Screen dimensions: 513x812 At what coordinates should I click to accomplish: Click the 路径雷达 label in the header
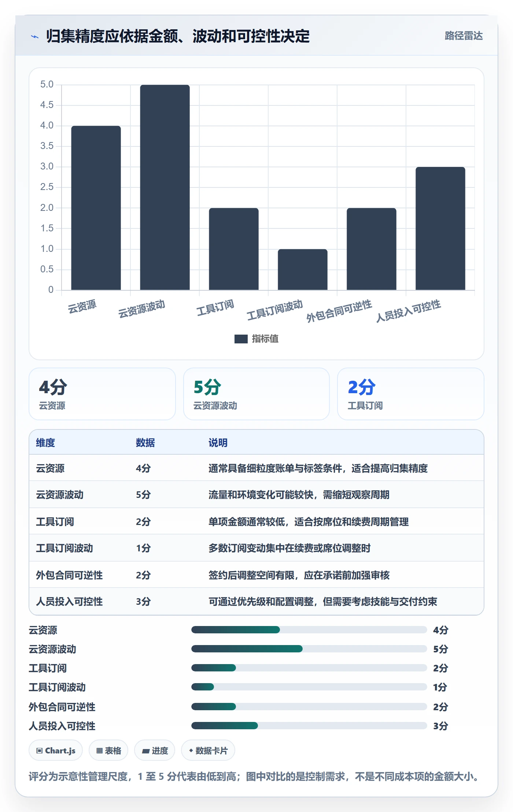[464, 36]
